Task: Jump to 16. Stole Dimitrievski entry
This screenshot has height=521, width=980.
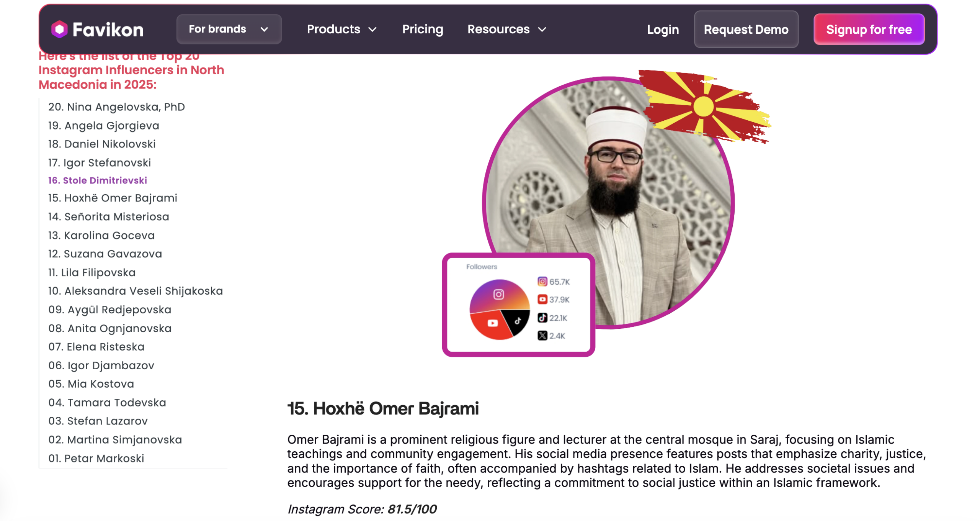Action: (97, 180)
